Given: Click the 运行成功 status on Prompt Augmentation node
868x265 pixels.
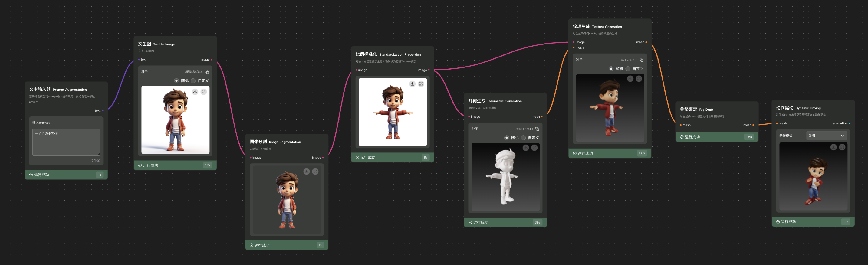Looking at the screenshot, I should (66, 175).
